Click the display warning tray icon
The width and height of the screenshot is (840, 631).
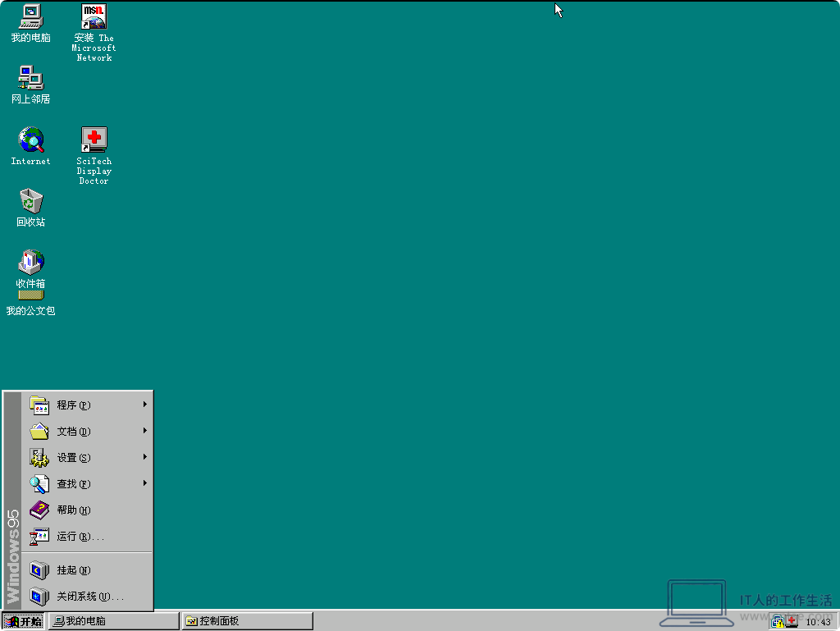click(778, 622)
